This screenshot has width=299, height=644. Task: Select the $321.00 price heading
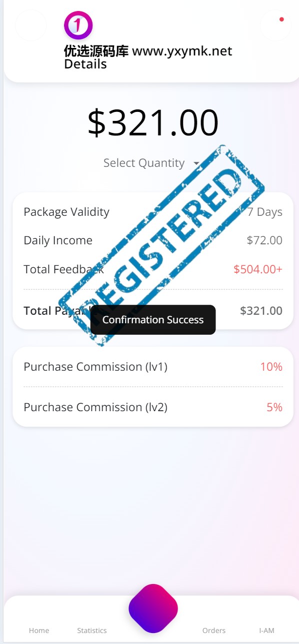coord(153,123)
